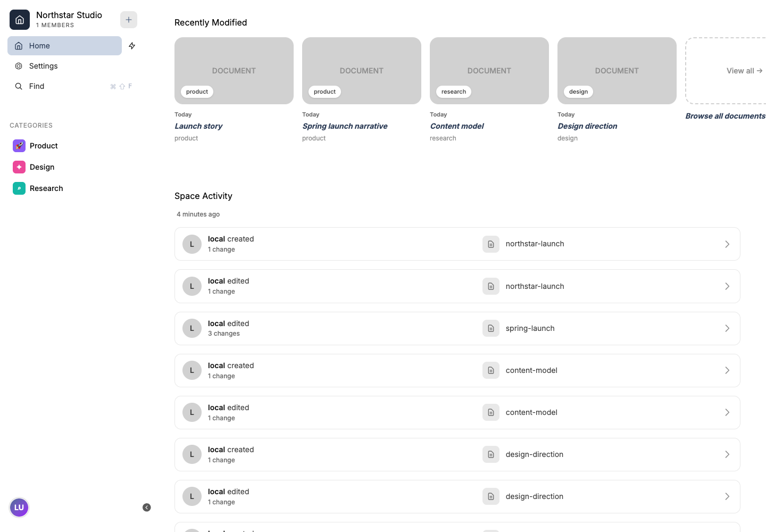Click the design tag on Design direction card
Screen dimensions: 766x532
[x=578, y=92]
